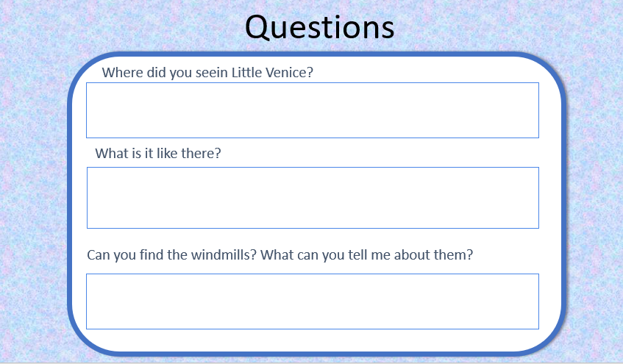Click the answer box under the Little Venice question
Viewport: 623px width, 364px height.
point(313,110)
